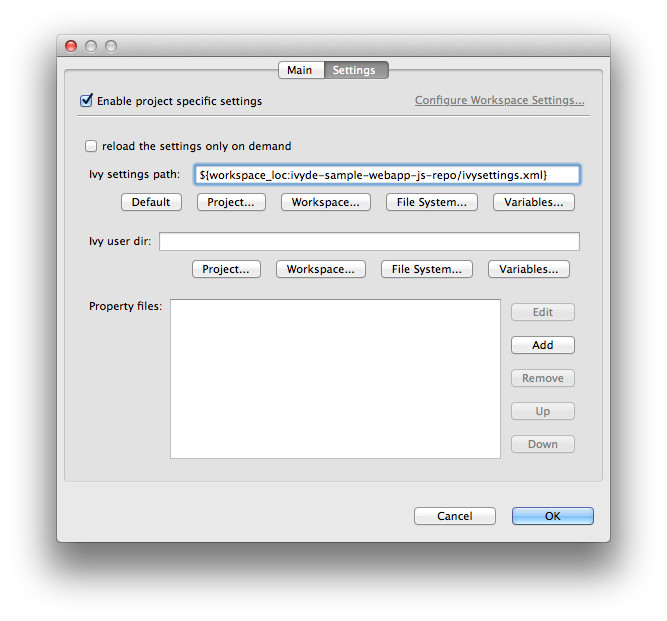Screen dimensions: 667x621
Task: Click Workspace... button under Ivy user dir
Action: point(320,269)
